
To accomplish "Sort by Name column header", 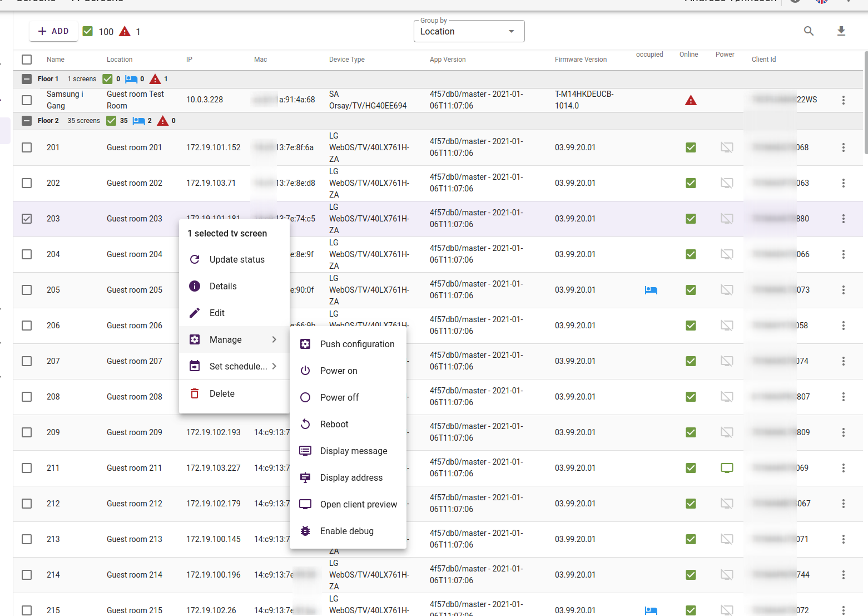I will pyautogui.click(x=56, y=60).
